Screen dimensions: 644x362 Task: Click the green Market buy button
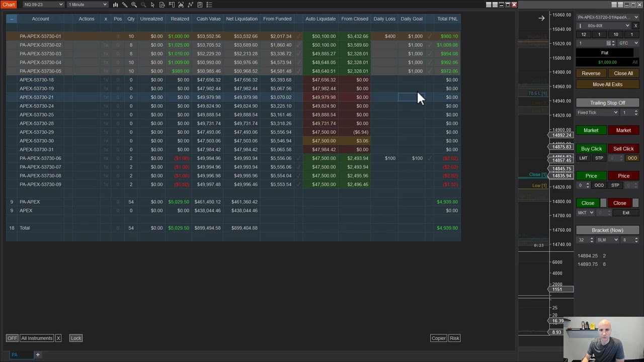click(591, 130)
